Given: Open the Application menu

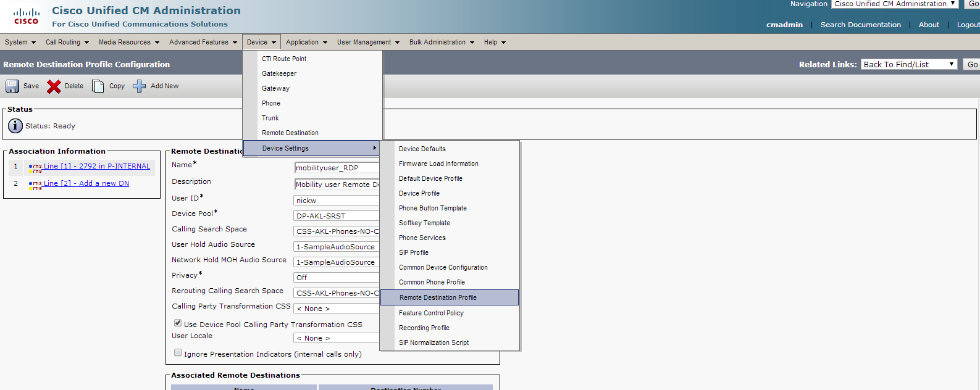Looking at the screenshot, I should [306, 42].
